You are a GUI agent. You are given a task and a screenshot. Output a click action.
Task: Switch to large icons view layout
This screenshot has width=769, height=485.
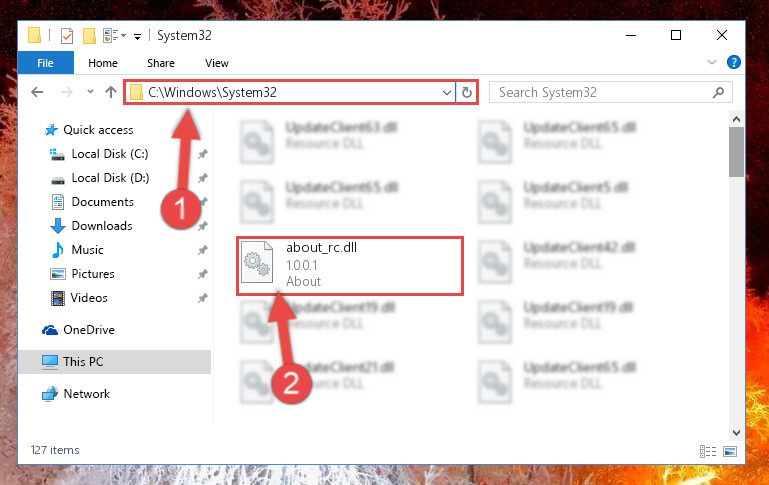click(730, 451)
